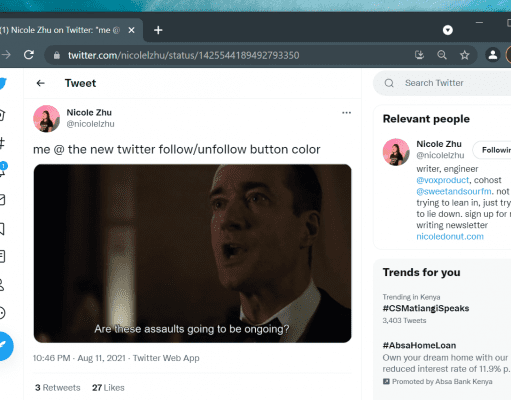Open the Chrome profile account icon
The image size is (511, 400).
(493, 55)
